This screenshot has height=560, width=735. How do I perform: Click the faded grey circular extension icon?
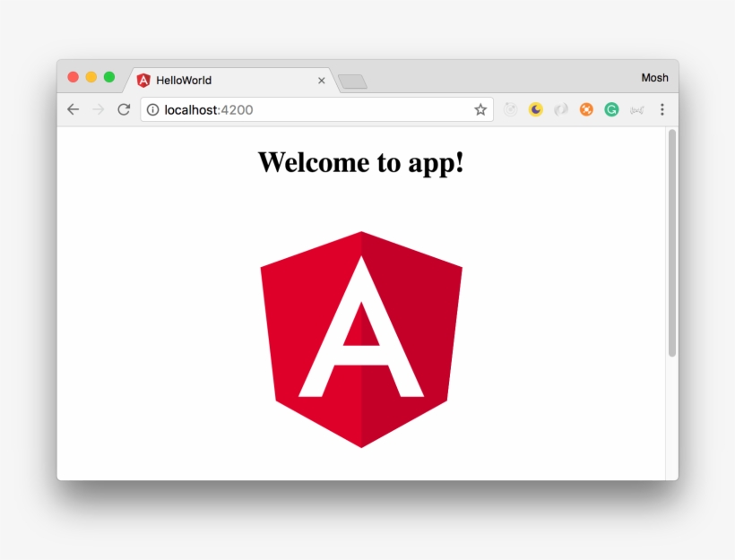click(511, 109)
